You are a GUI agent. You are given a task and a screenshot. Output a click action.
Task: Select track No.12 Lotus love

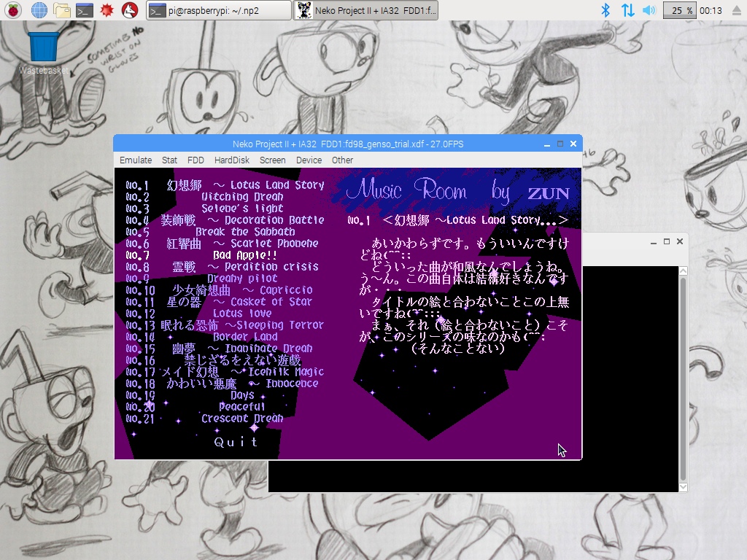pos(199,314)
